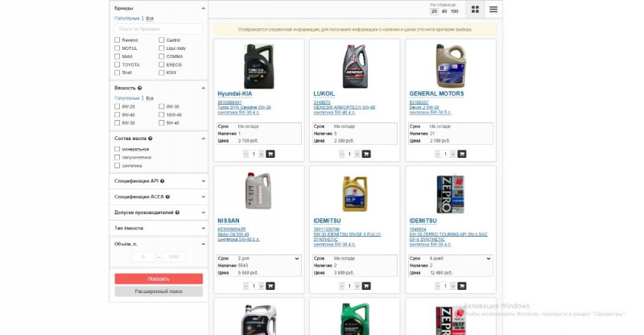The image size is (644, 335).
Task: Add LUKOIL Genesis oil to cart
Action: [x=366, y=154]
